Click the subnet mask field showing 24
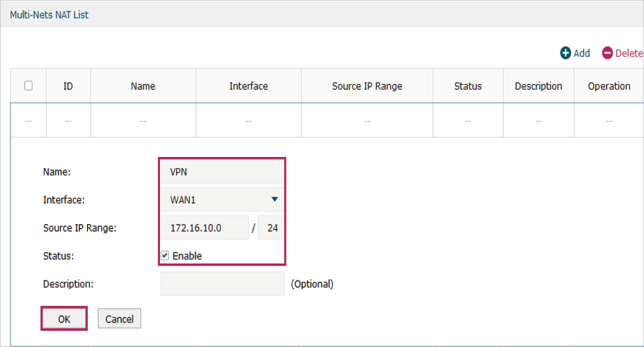Viewport: 644px width, 347px height. [272, 228]
